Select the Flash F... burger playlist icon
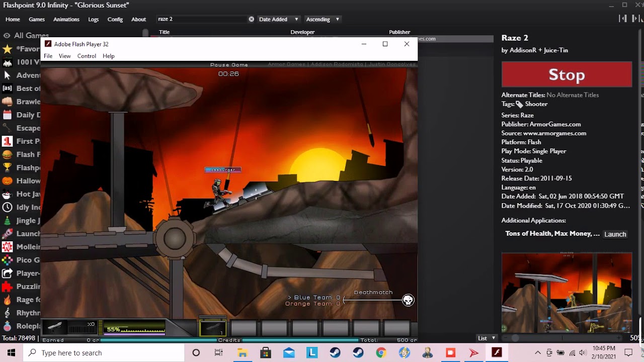 click(7, 154)
